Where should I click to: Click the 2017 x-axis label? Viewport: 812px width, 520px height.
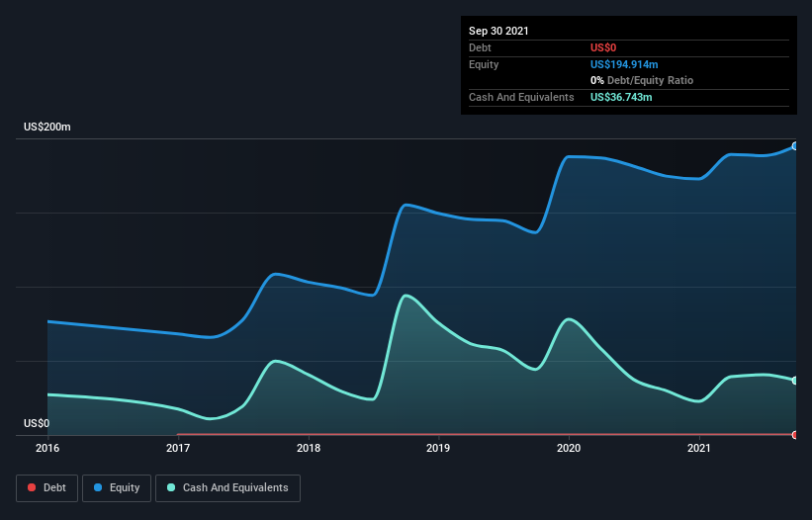[178, 448]
